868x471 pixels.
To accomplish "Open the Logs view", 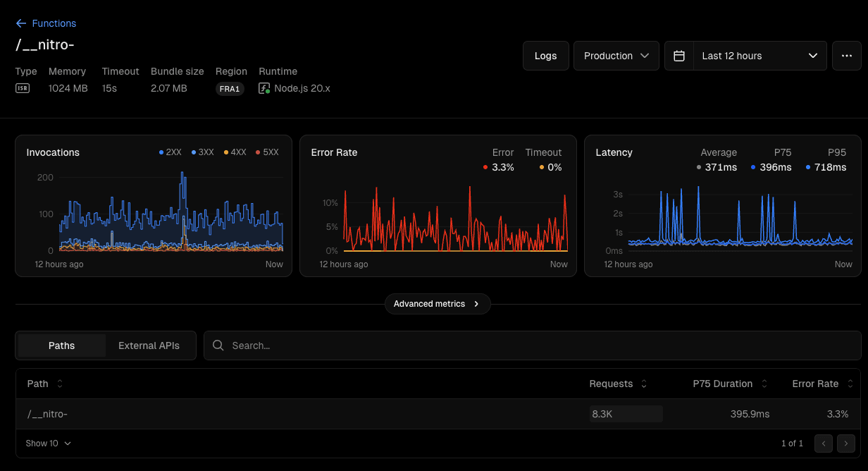I will pyautogui.click(x=545, y=55).
